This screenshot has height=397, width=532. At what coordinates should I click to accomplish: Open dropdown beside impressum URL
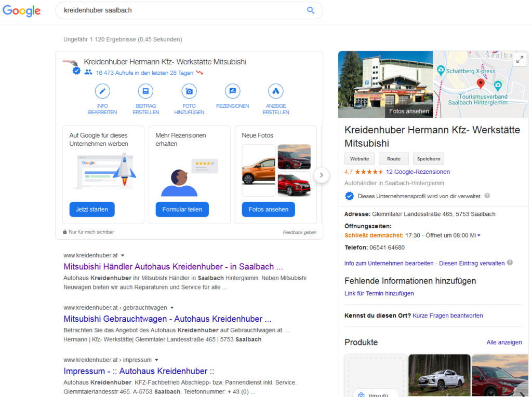pos(156,360)
